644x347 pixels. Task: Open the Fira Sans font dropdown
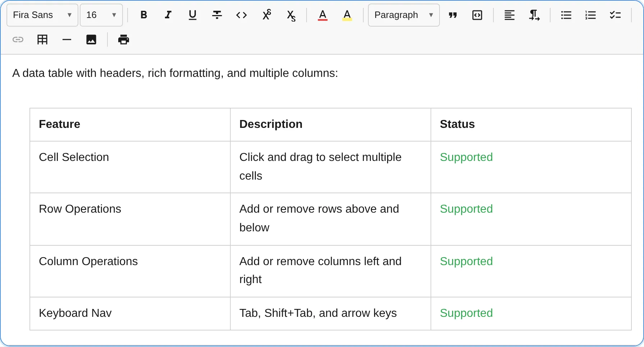pyautogui.click(x=42, y=15)
